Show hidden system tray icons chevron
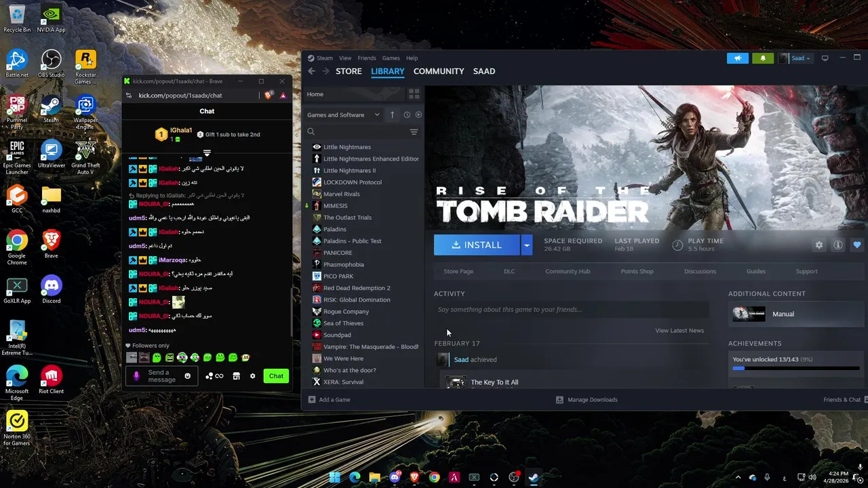The width and height of the screenshot is (868, 488). [x=738, y=477]
